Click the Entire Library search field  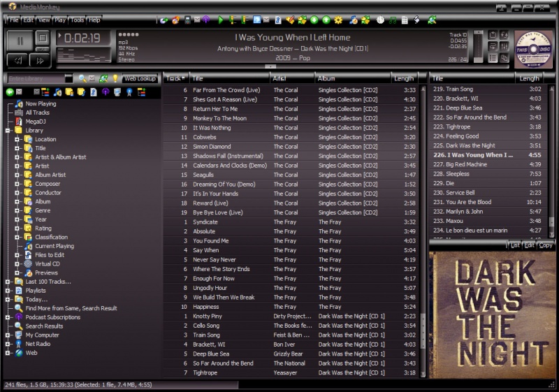pos(36,78)
